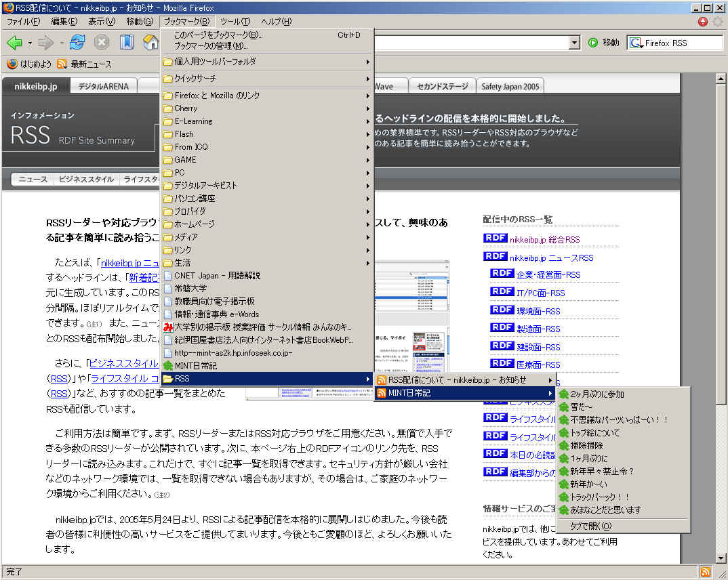Click the page scrollbar up arrow
Screen dimensions: 728x580
pos(721,79)
